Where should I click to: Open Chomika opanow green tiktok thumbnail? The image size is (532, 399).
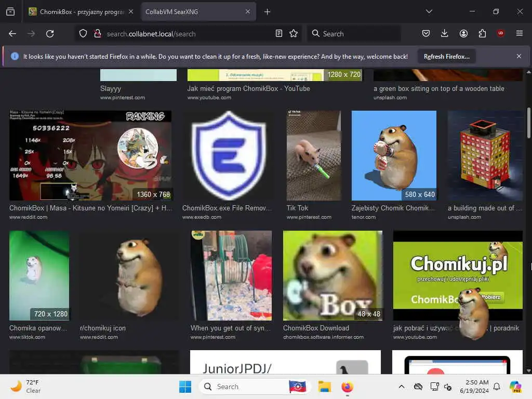point(39,275)
